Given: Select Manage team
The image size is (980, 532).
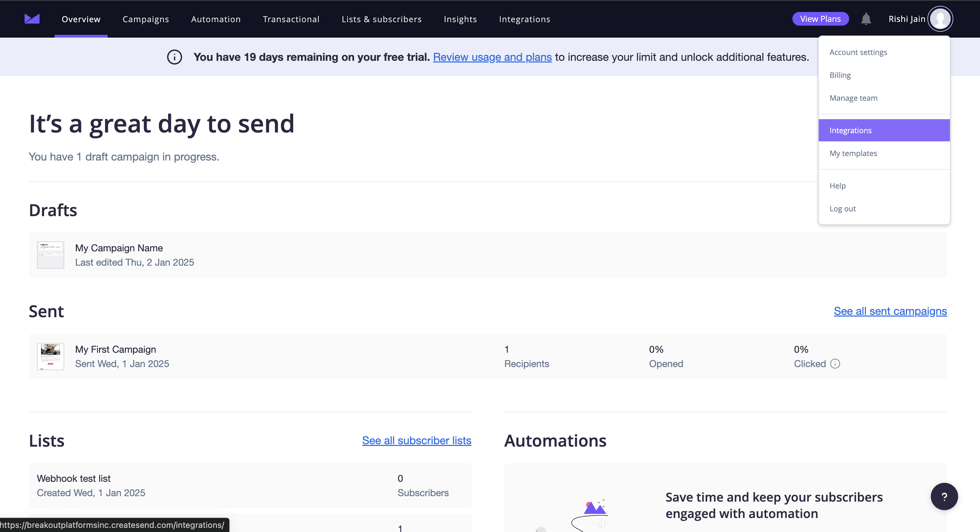Looking at the screenshot, I should tap(853, 98).
